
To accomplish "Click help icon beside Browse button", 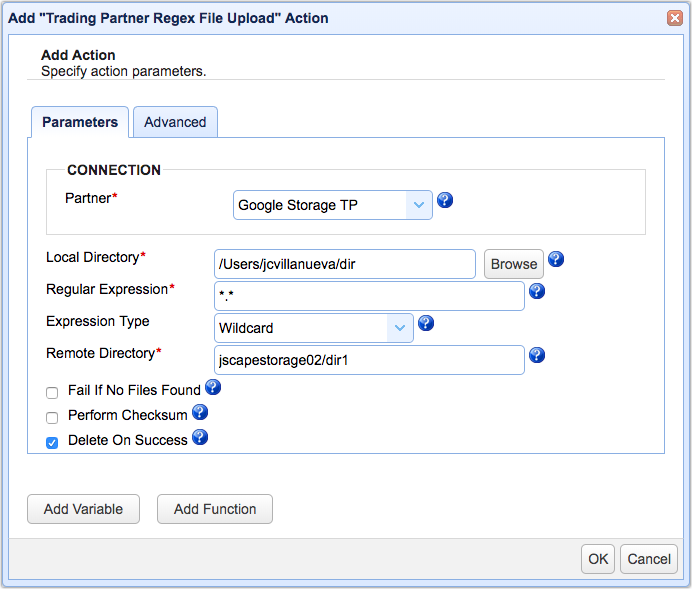I will point(556,259).
